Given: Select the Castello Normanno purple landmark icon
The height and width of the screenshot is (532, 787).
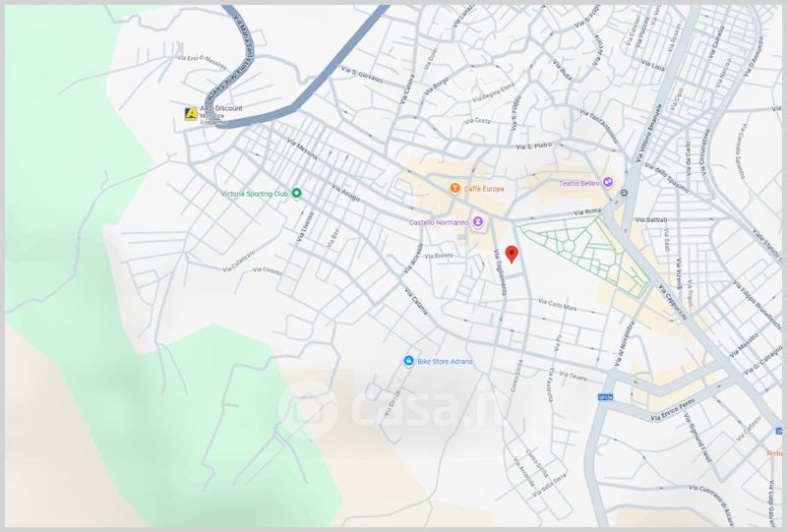Looking at the screenshot, I should pyautogui.click(x=478, y=222).
